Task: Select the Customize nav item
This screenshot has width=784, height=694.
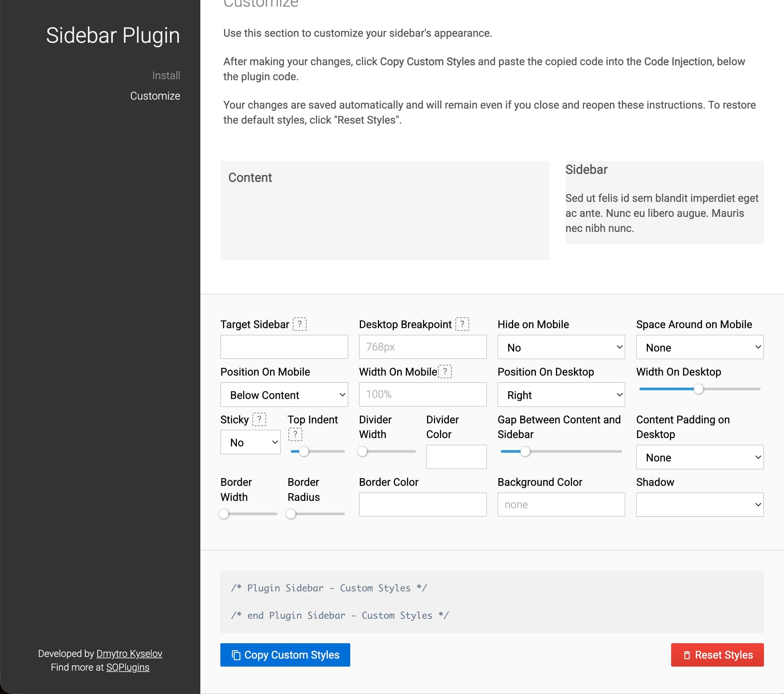Action: tap(155, 96)
